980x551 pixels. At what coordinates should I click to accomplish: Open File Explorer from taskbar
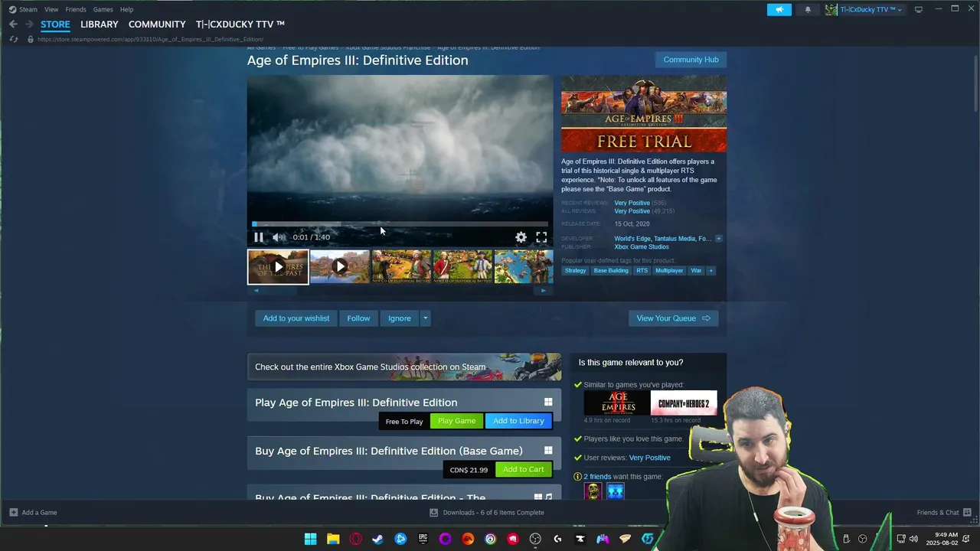[333, 539]
